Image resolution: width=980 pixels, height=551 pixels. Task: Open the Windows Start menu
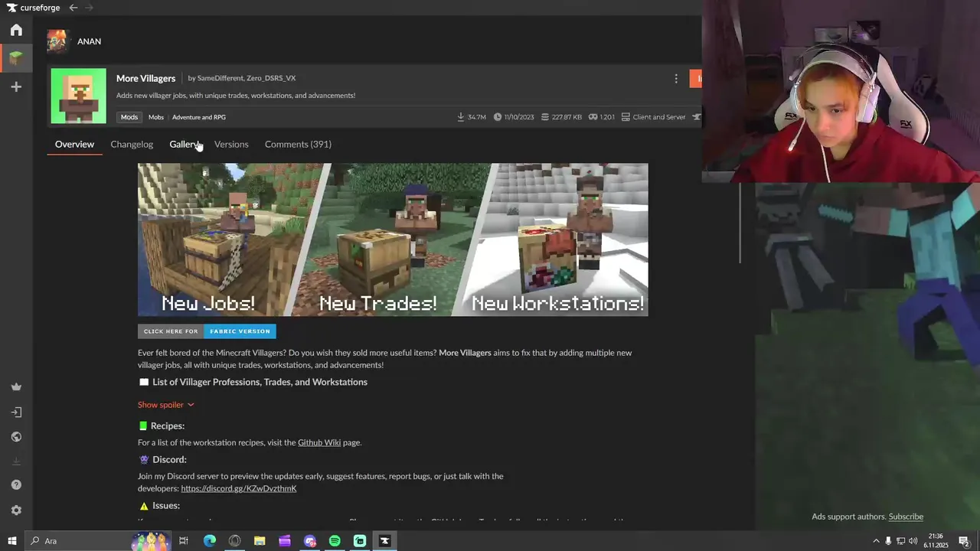[x=11, y=541]
